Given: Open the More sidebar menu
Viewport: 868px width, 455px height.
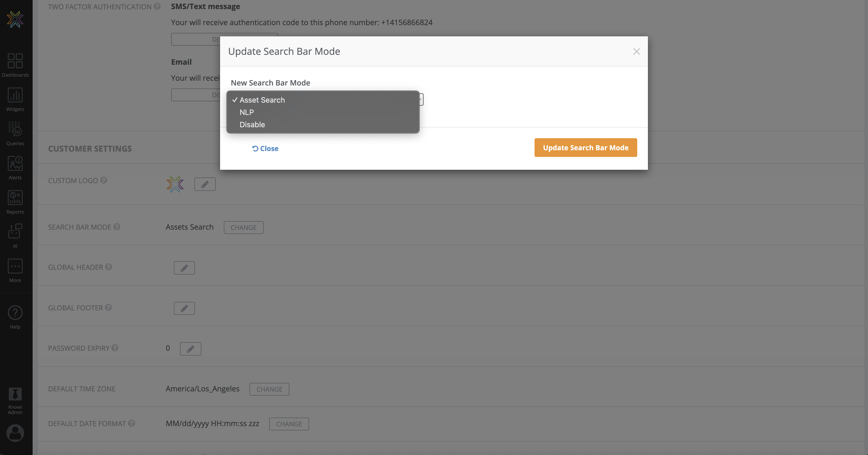Looking at the screenshot, I should click(x=15, y=270).
